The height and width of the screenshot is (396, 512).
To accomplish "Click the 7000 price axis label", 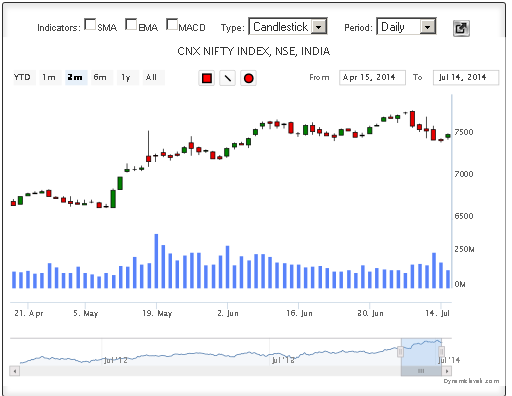I will (464, 174).
